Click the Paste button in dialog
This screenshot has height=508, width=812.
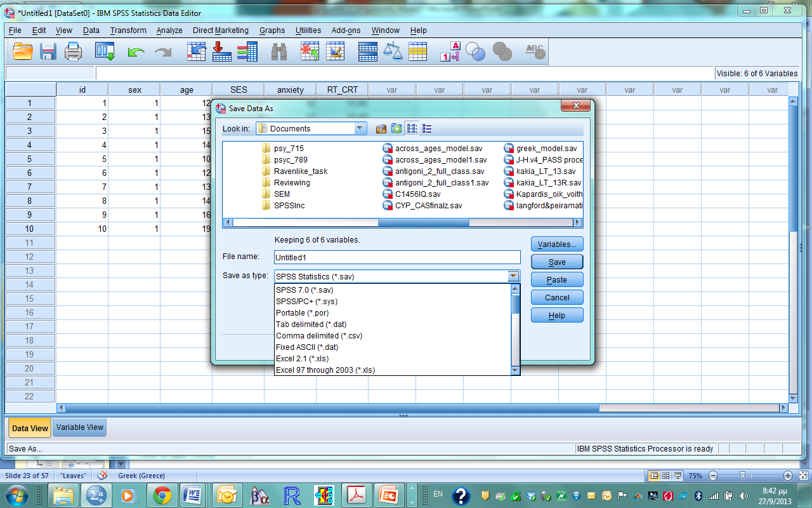coord(557,279)
